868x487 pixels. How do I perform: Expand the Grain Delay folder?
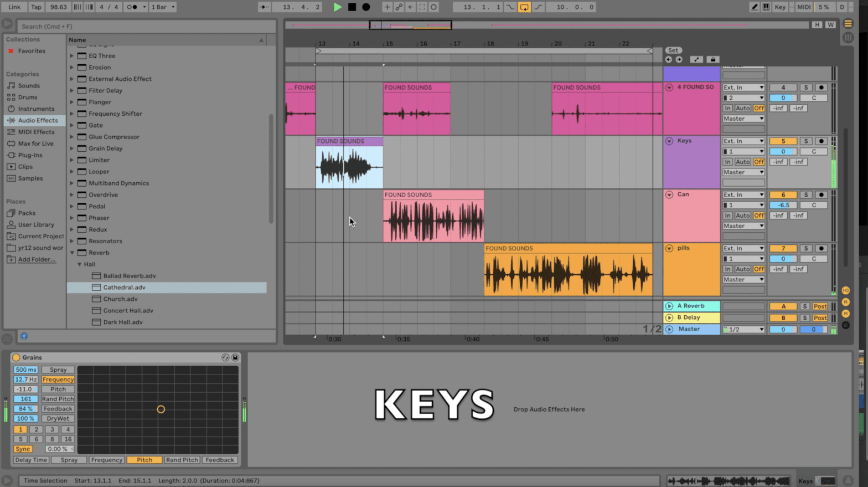pyautogui.click(x=72, y=148)
